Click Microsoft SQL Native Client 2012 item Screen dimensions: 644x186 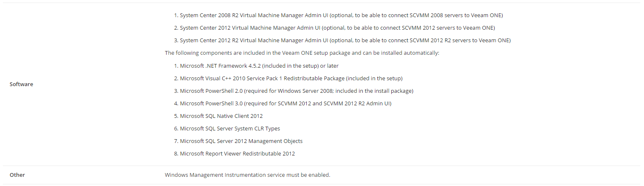[221, 116]
